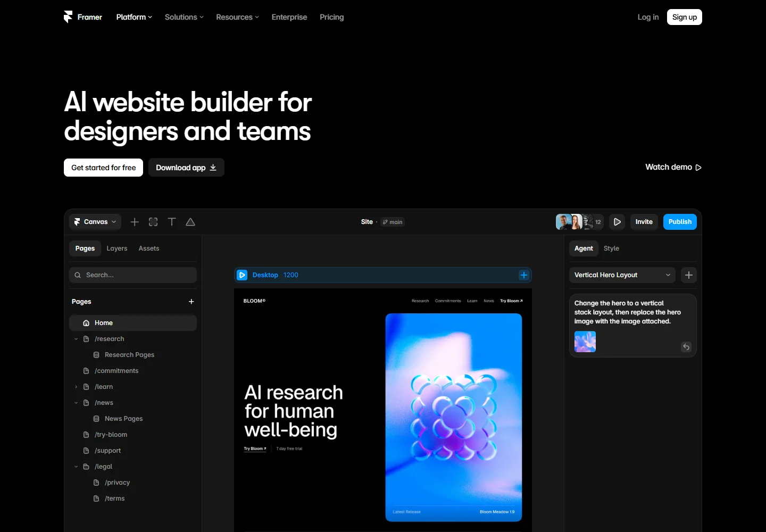Click the Invite button
Screen dimensions: 766x532
pyautogui.click(x=644, y=222)
